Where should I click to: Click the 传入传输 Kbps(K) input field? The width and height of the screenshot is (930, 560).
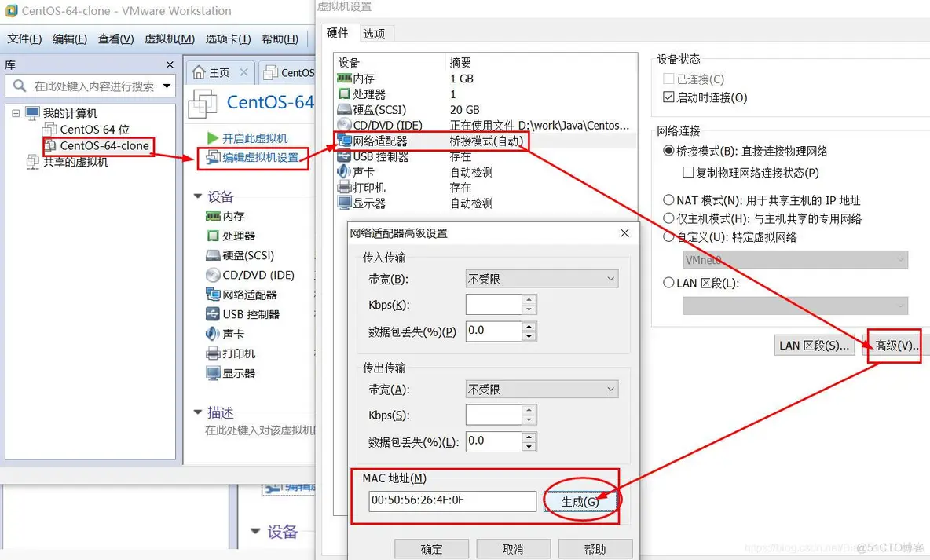click(x=493, y=305)
